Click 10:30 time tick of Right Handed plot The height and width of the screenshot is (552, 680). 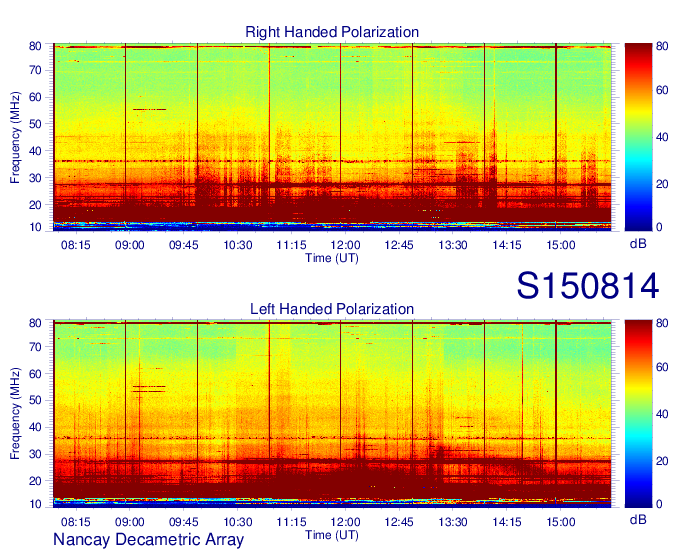point(238,245)
